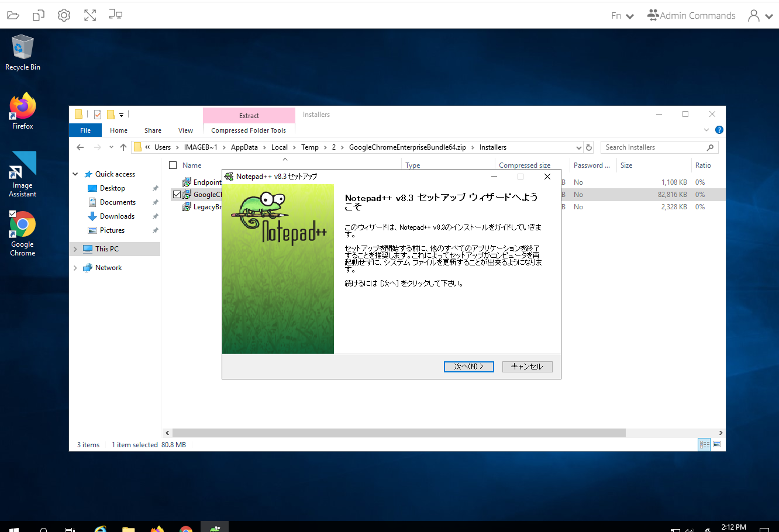Click 次へ(N) > button in Notepad++ setup
Viewport: 779px width, 532px height.
(x=469, y=367)
